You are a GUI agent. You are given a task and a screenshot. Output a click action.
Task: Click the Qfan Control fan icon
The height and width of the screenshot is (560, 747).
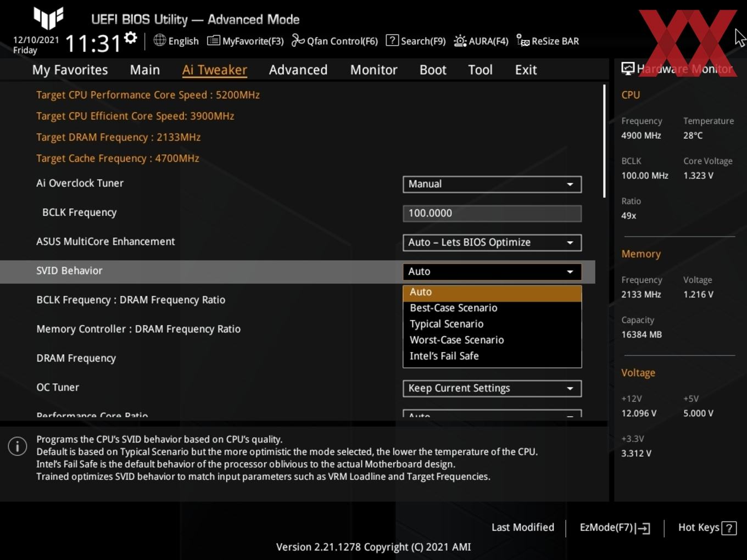click(x=298, y=40)
